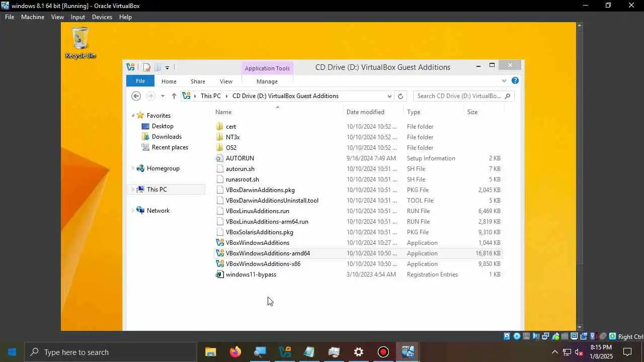The width and height of the screenshot is (644, 362).
Task: Expand the Homegroup tree node
Action: click(133, 168)
